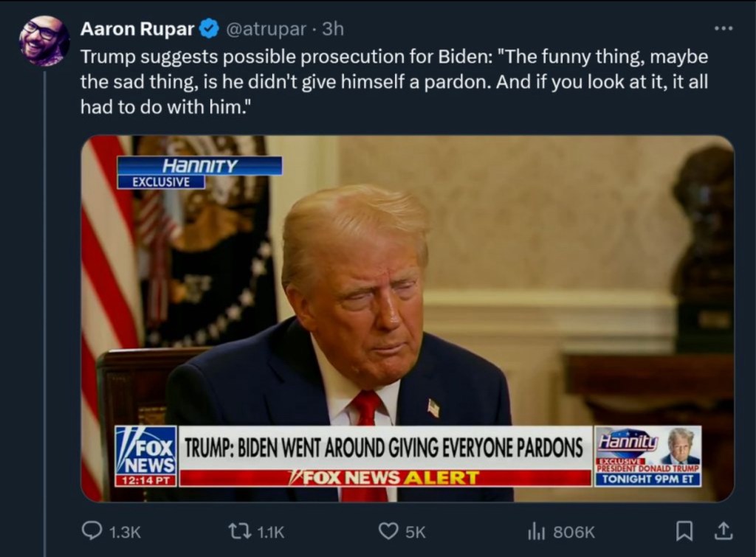Click the reply speech bubble icon

click(x=92, y=530)
